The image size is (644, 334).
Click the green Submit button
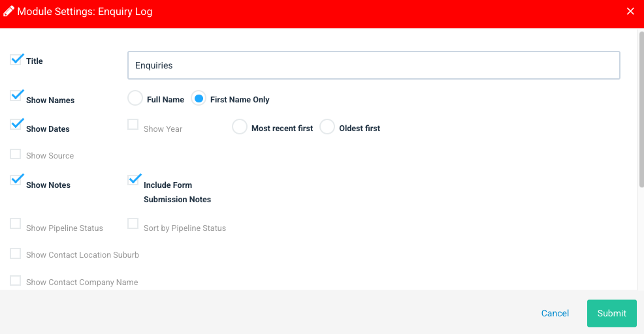click(x=612, y=313)
